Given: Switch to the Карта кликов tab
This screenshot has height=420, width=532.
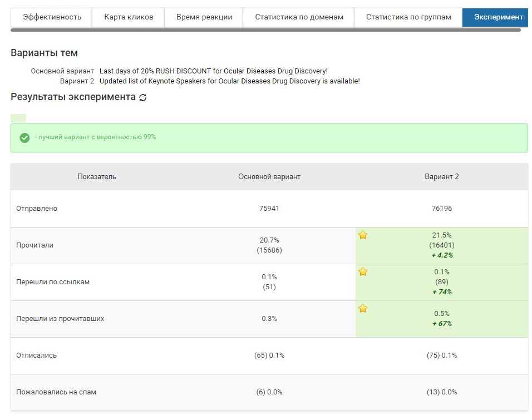Looking at the screenshot, I should point(129,17).
